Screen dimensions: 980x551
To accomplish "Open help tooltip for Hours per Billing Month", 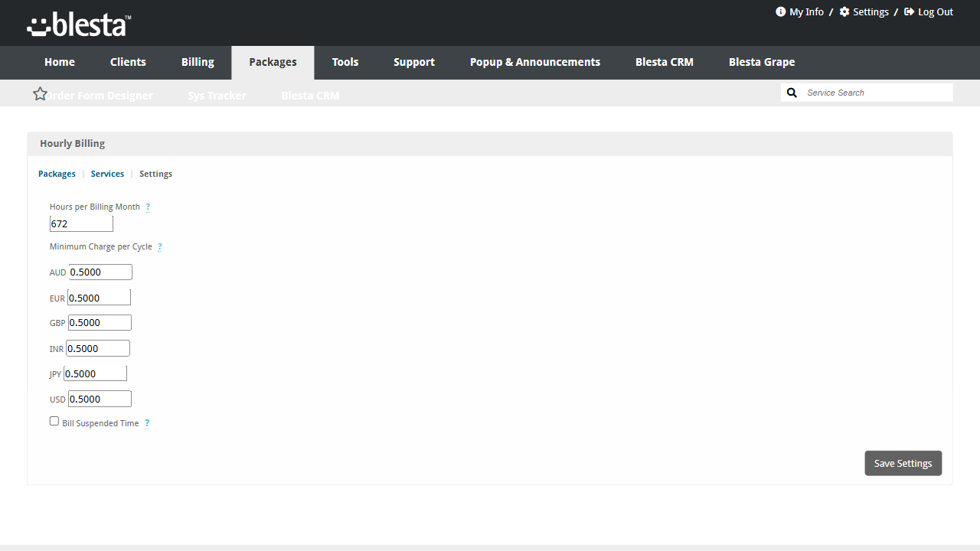I will click(x=148, y=207).
